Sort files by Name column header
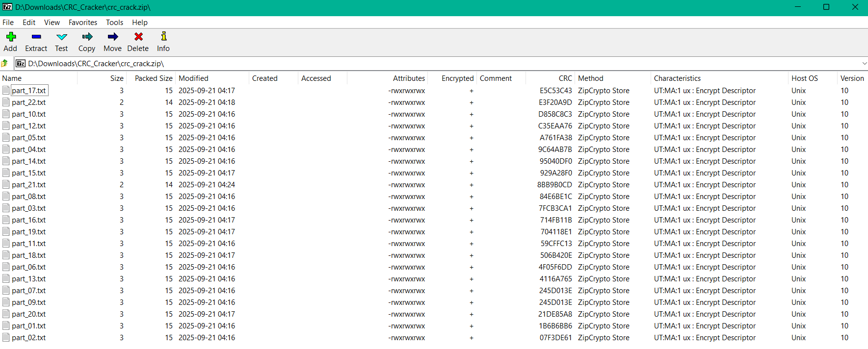 pos(12,78)
